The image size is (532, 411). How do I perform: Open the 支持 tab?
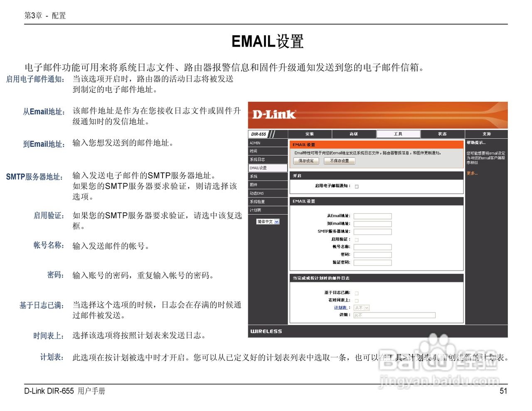(486, 134)
